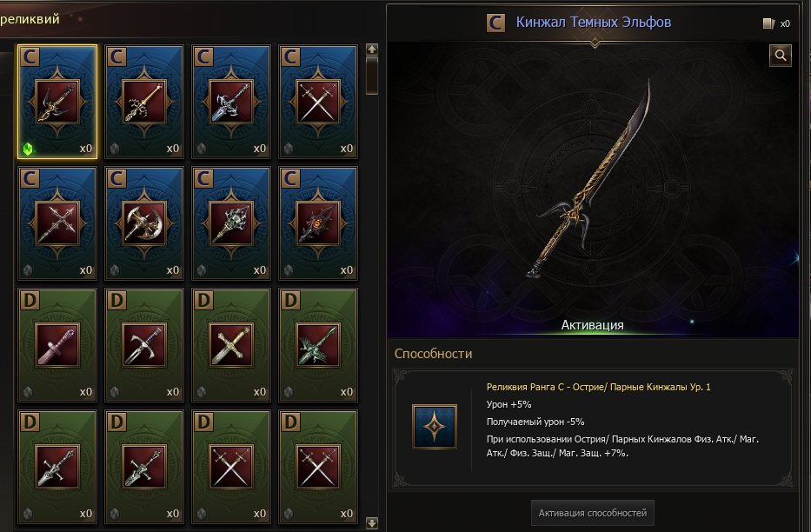
Task: Select the crossed swords C-rank relic card
Action: 317,102
